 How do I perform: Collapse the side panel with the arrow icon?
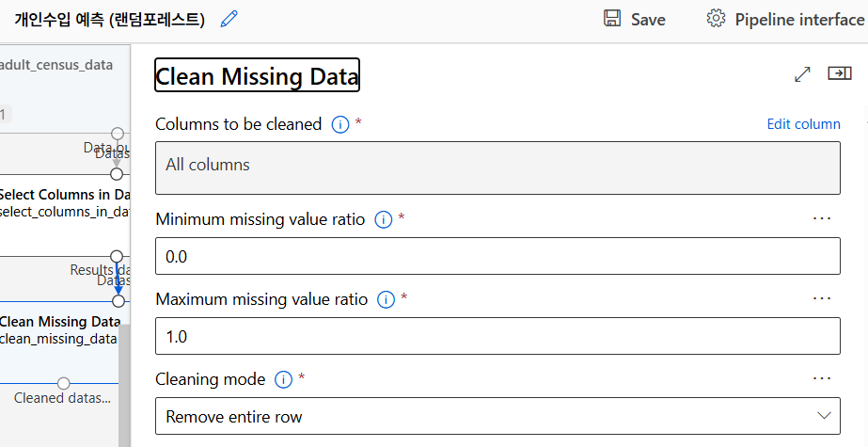pos(839,73)
